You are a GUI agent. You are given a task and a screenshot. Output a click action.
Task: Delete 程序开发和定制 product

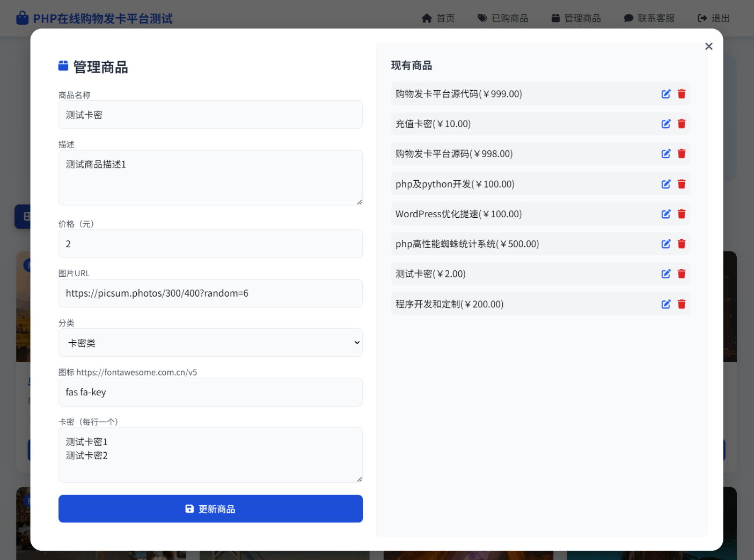pos(682,304)
